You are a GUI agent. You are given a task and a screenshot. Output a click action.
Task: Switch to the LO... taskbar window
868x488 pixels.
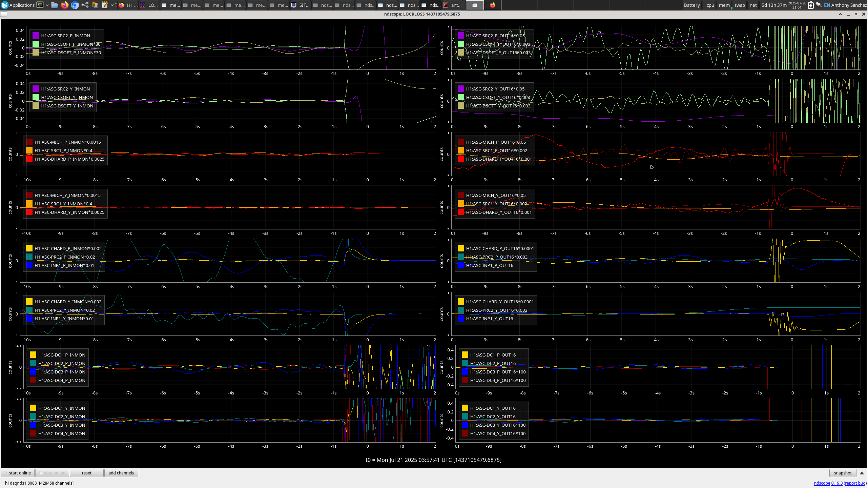(x=149, y=5)
